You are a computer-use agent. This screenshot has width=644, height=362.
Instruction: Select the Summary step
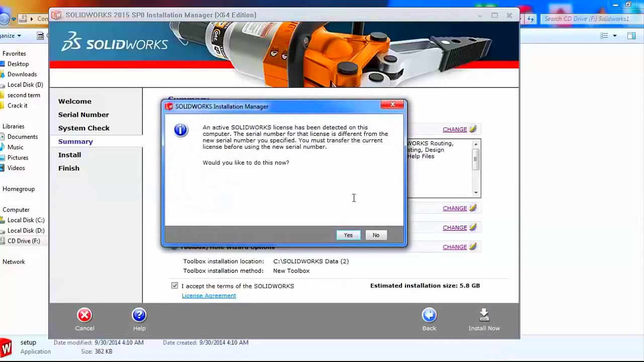pyautogui.click(x=75, y=142)
